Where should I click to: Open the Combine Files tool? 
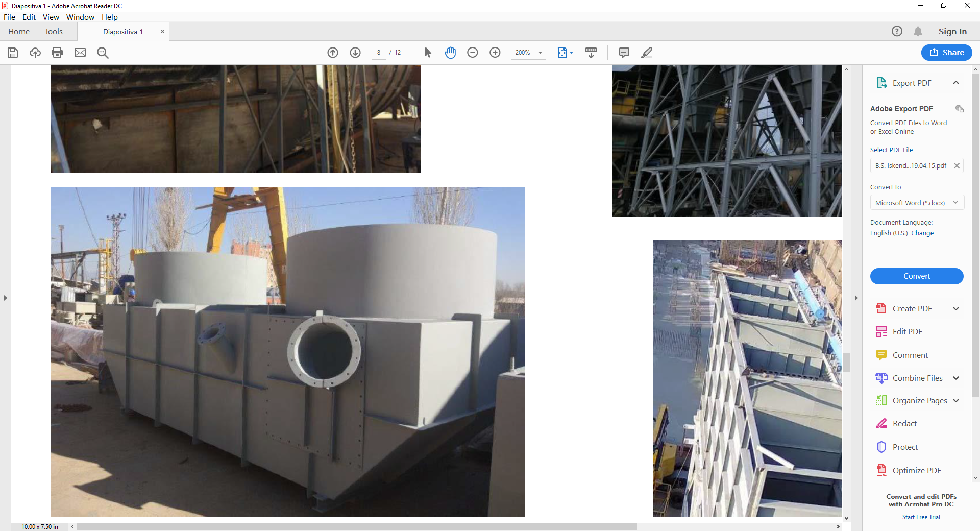917,378
